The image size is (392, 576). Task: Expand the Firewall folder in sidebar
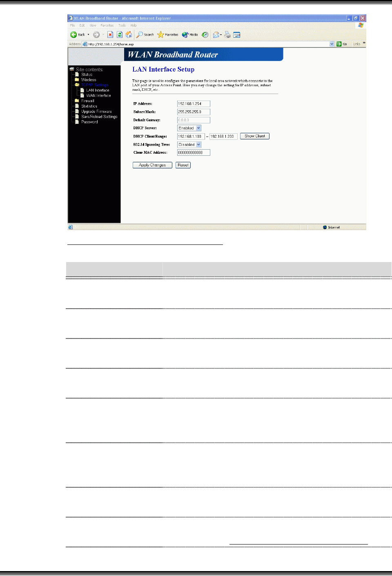click(87, 101)
